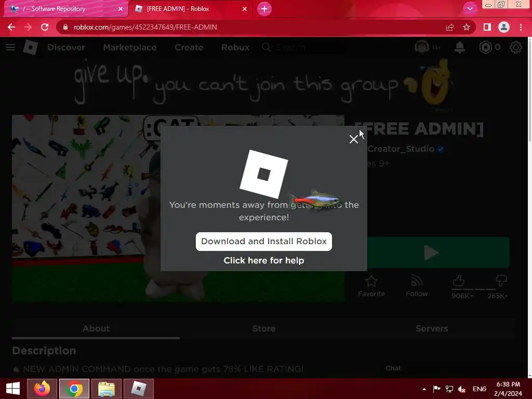Open the Roblox taskbar icon

pyautogui.click(x=138, y=389)
